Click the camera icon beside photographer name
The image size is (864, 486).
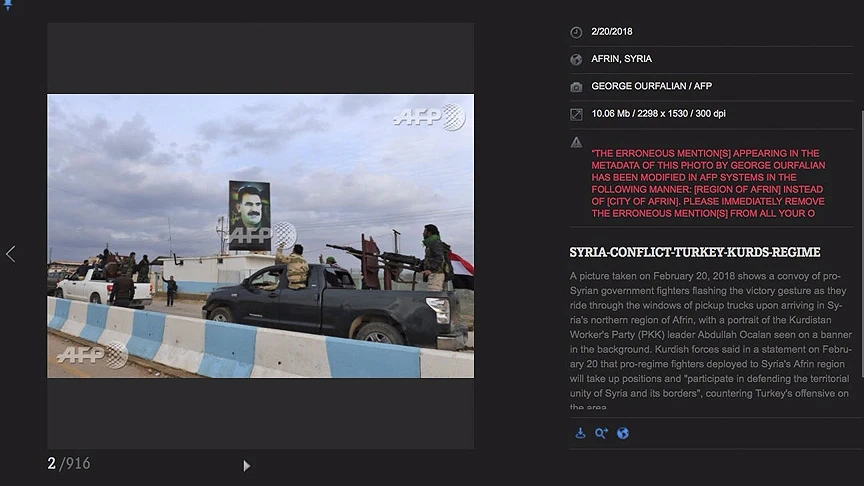(x=576, y=87)
